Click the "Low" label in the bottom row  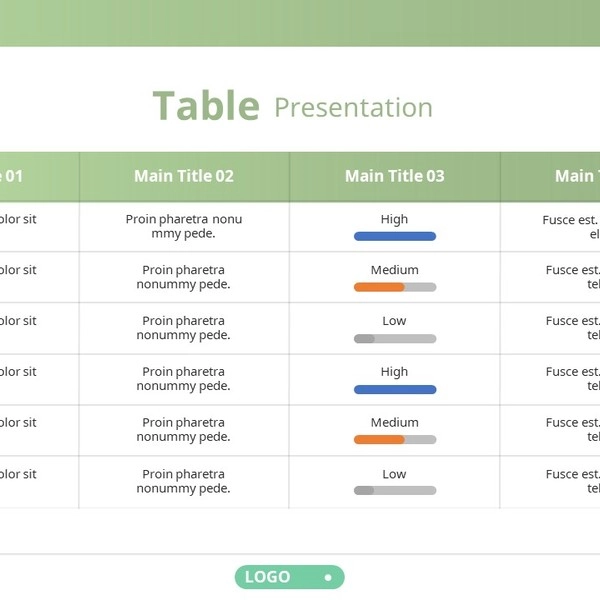point(394,474)
